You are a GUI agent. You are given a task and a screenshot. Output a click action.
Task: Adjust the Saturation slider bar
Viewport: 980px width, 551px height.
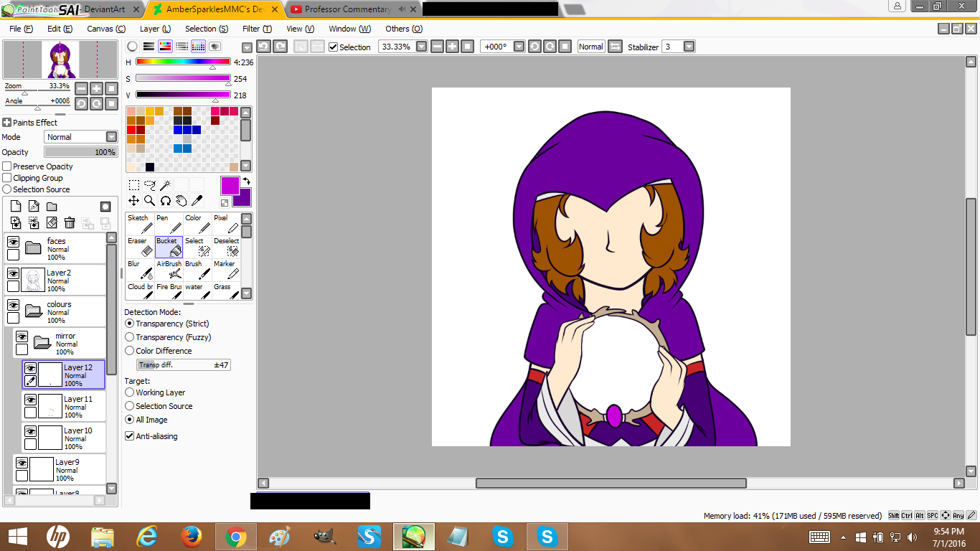point(183,79)
